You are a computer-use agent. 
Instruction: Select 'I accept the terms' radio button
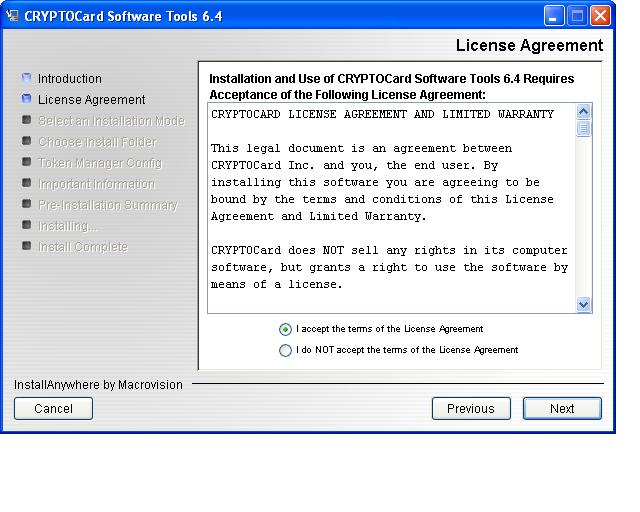pyautogui.click(x=286, y=329)
